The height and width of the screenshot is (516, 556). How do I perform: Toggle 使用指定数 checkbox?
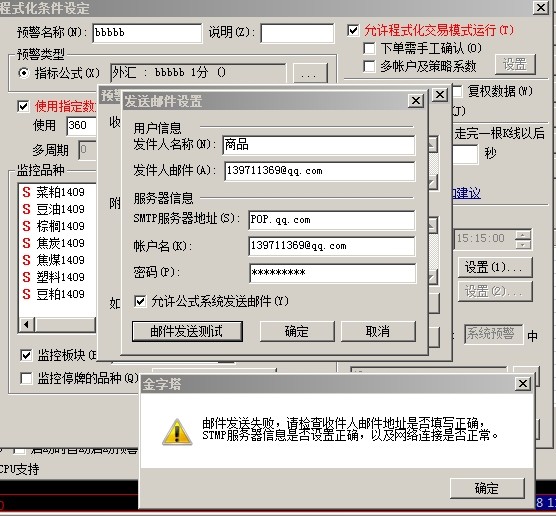23,106
